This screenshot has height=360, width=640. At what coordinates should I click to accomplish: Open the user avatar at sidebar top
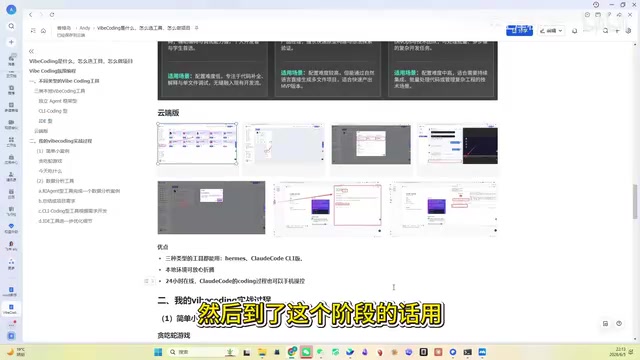pos(11,9)
